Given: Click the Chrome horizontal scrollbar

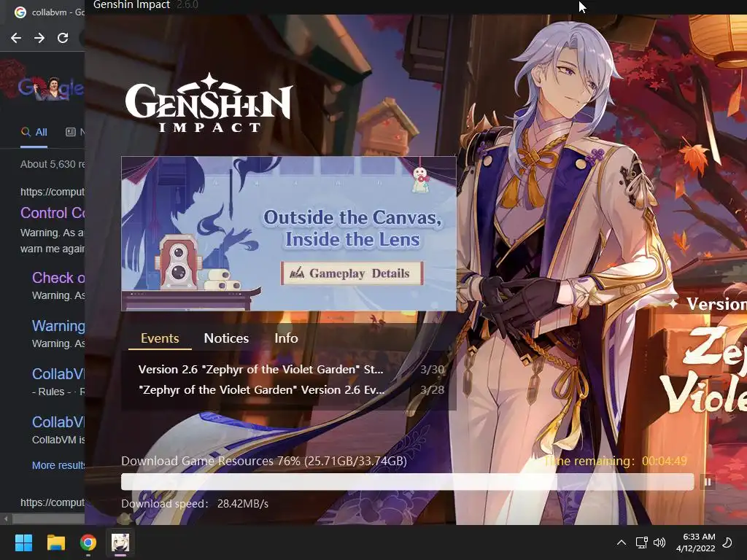Looking at the screenshot, I should click(x=47, y=518).
